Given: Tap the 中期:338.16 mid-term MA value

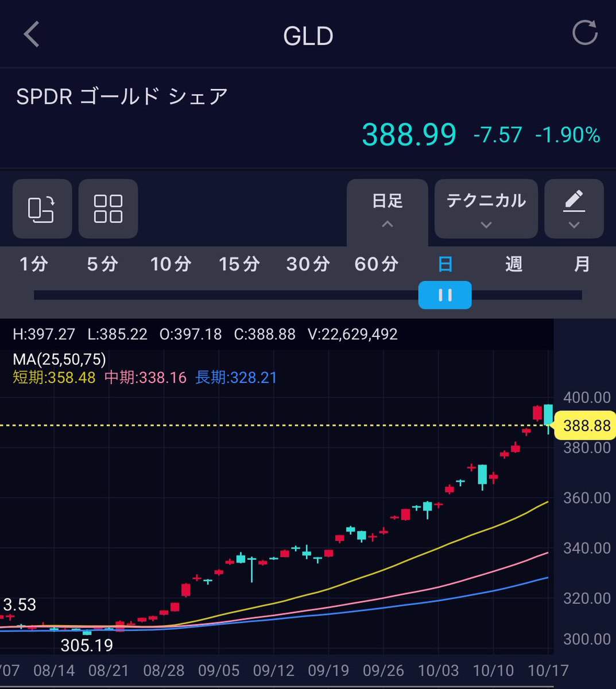Looking at the screenshot, I should 145,377.
